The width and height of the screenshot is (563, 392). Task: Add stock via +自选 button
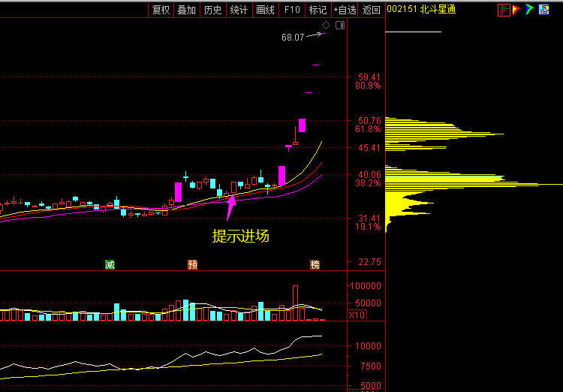345,10
